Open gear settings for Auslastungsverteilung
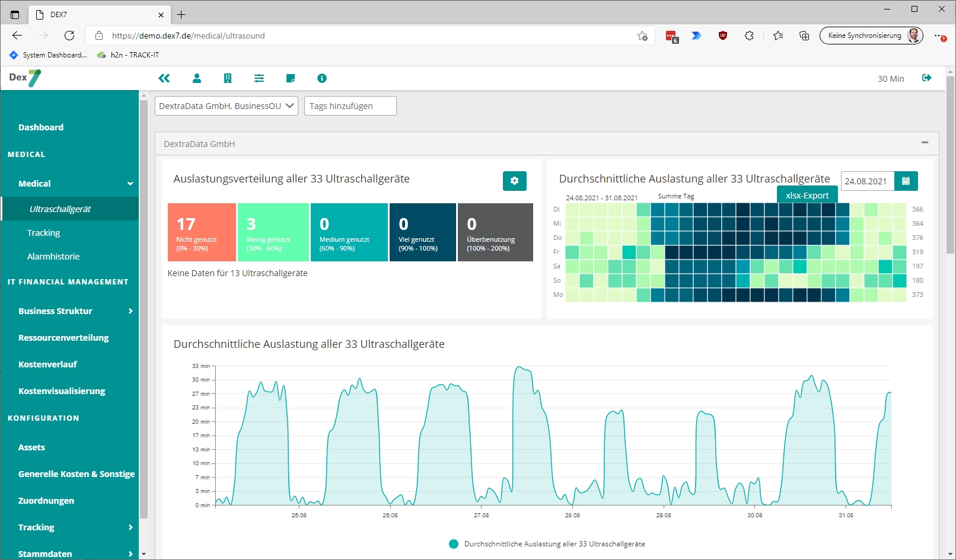Screen dimensions: 956x560 514,181
